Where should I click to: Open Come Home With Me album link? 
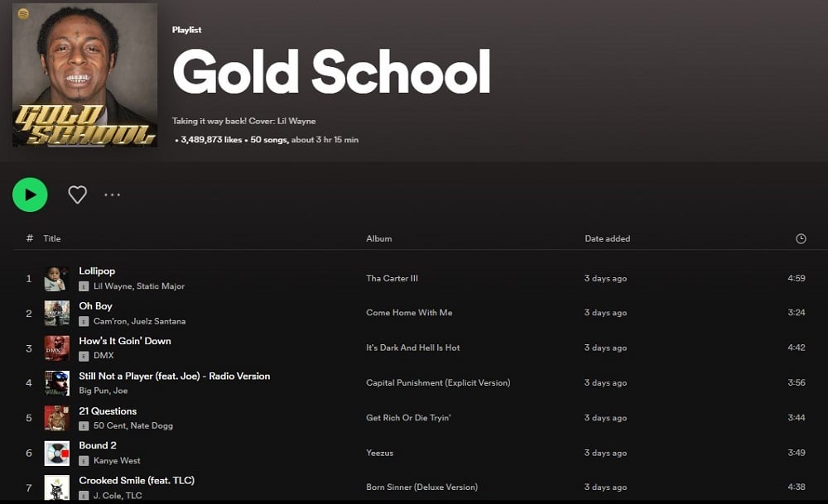point(409,313)
